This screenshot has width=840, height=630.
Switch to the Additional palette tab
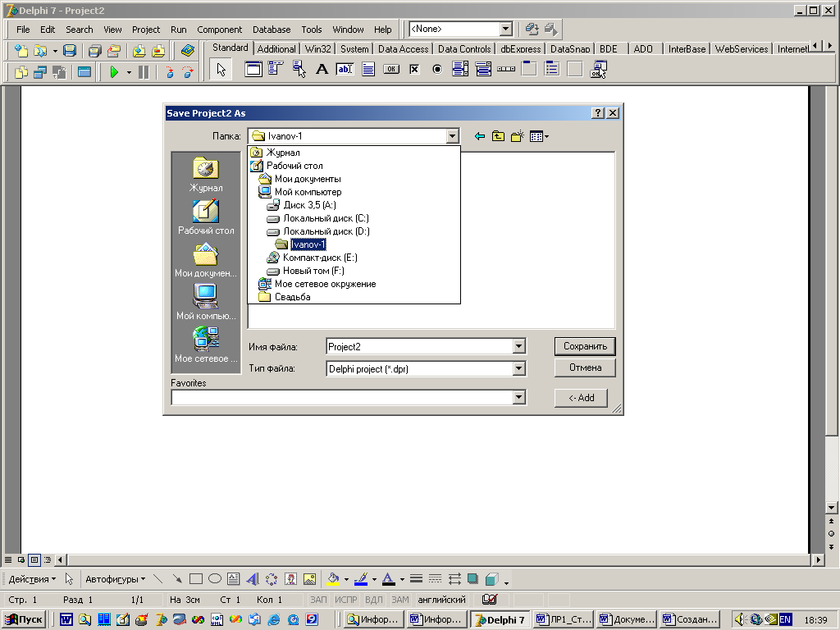pyautogui.click(x=276, y=48)
